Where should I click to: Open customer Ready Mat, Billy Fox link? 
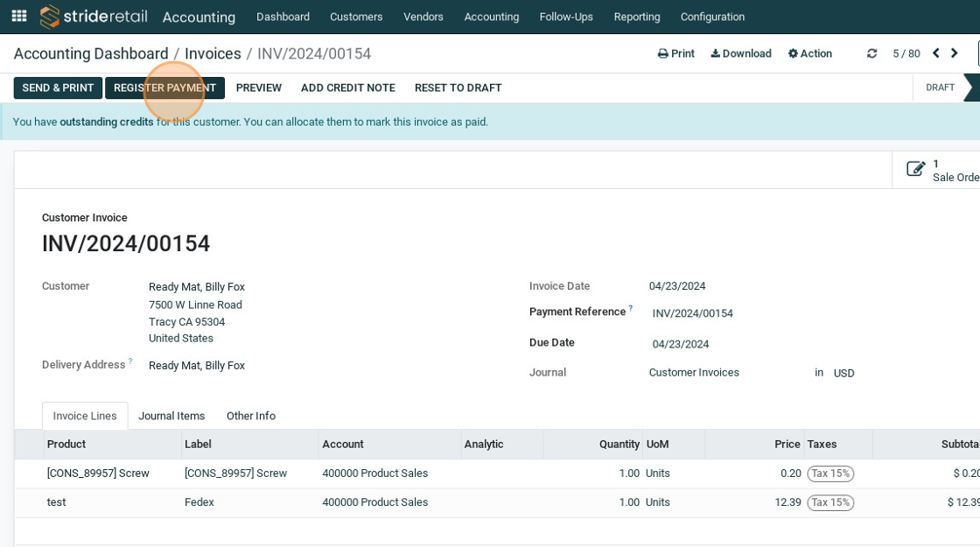197,287
